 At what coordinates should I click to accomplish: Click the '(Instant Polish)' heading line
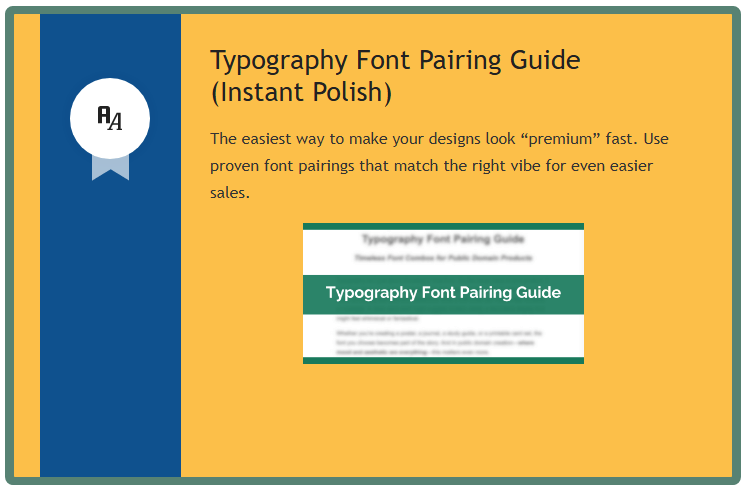pos(300,93)
